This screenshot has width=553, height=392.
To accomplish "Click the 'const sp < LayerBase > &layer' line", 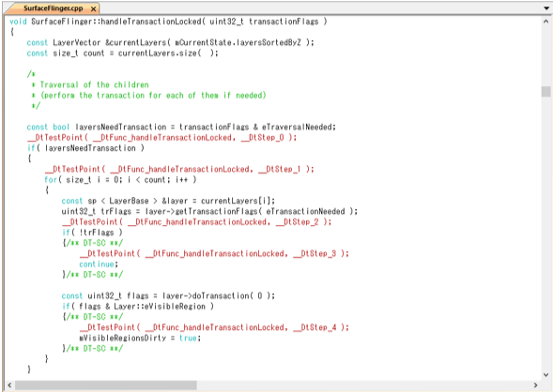I will tap(168, 201).
